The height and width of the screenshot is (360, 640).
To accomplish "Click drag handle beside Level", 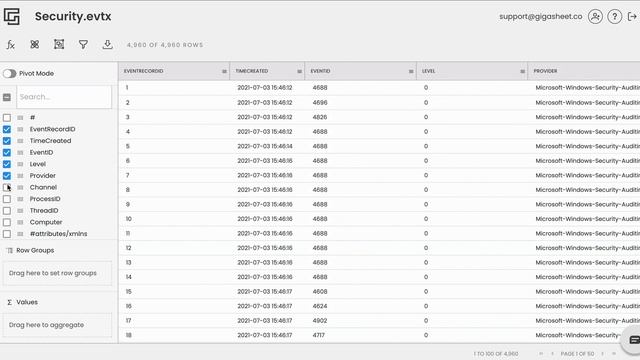I will coord(20,164).
